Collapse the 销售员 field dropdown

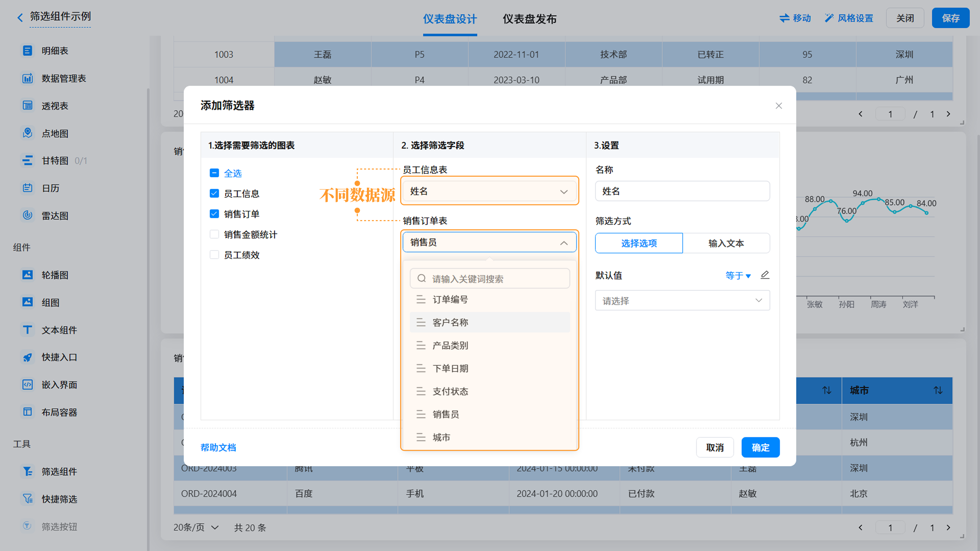489,242
